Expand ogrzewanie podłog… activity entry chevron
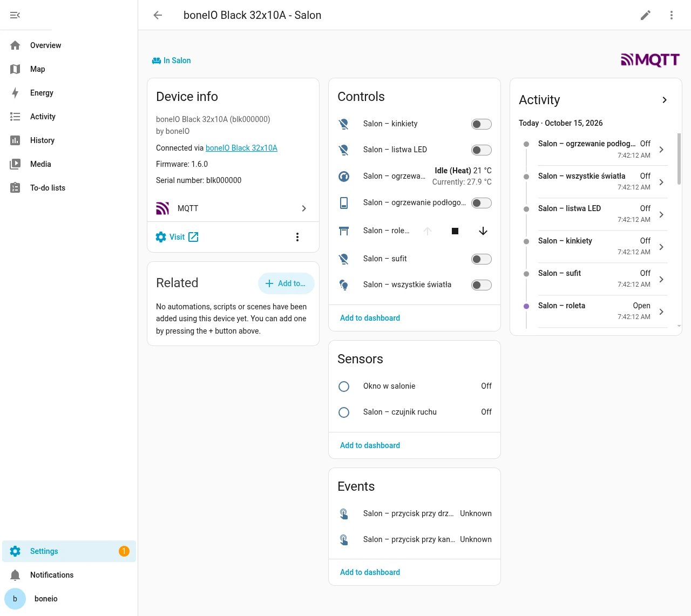This screenshot has width=691, height=616. [x=661, y=150]
